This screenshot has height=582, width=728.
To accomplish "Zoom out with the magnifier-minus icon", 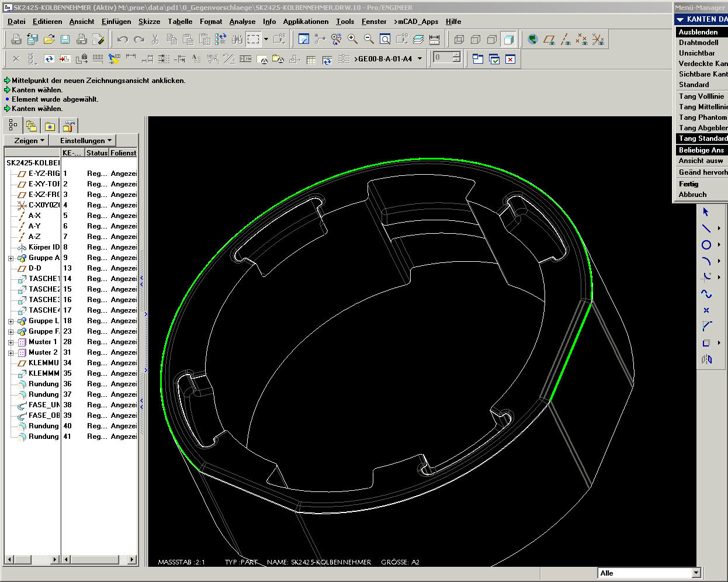I will click(x=369, y=39).
